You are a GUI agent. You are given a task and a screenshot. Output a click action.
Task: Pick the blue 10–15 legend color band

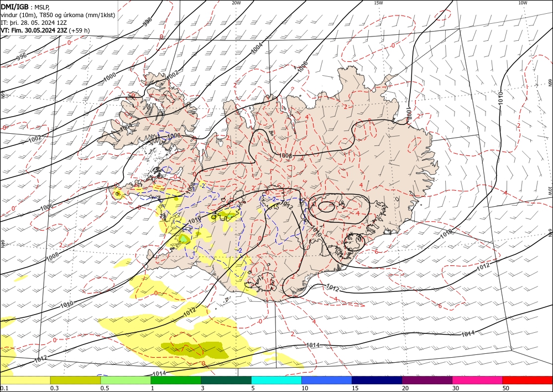[x=327, y=380]
